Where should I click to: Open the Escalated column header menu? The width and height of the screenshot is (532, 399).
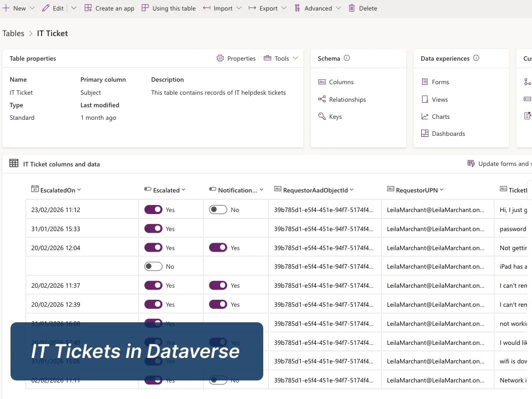point(184,189)
